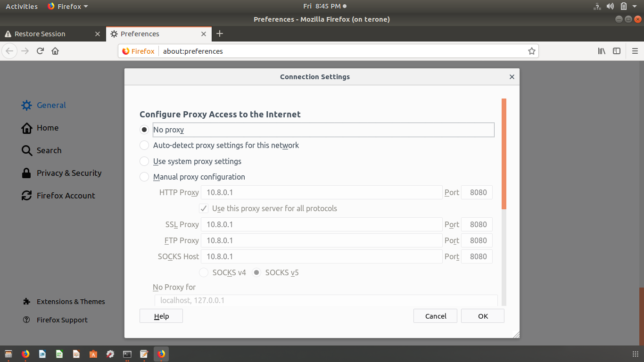Toggle Use this proxy server for all protocols
644x362 pixels.
(x=204, y=208)
